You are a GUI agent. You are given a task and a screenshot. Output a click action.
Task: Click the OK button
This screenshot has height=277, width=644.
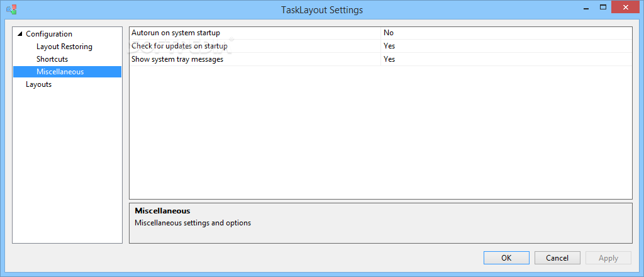point(506,258)
